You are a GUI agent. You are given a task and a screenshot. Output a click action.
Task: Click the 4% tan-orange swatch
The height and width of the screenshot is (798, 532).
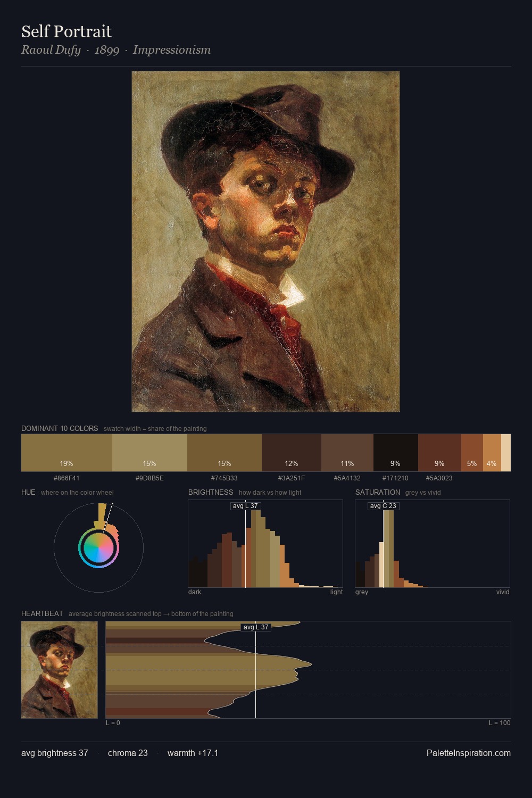492,453
